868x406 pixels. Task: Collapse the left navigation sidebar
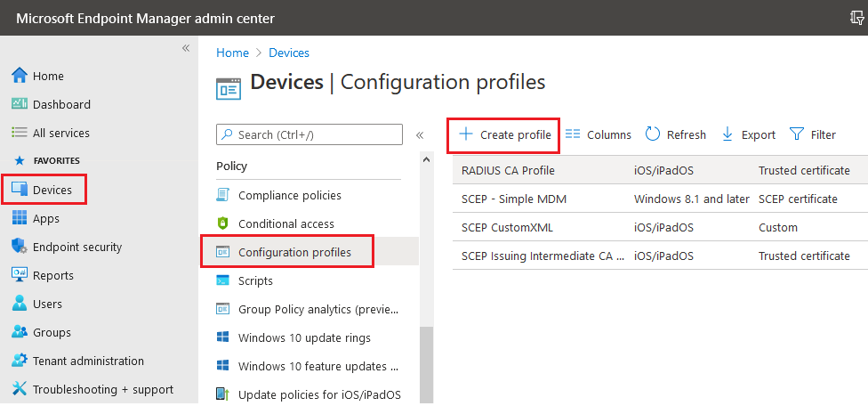[186, 48]
